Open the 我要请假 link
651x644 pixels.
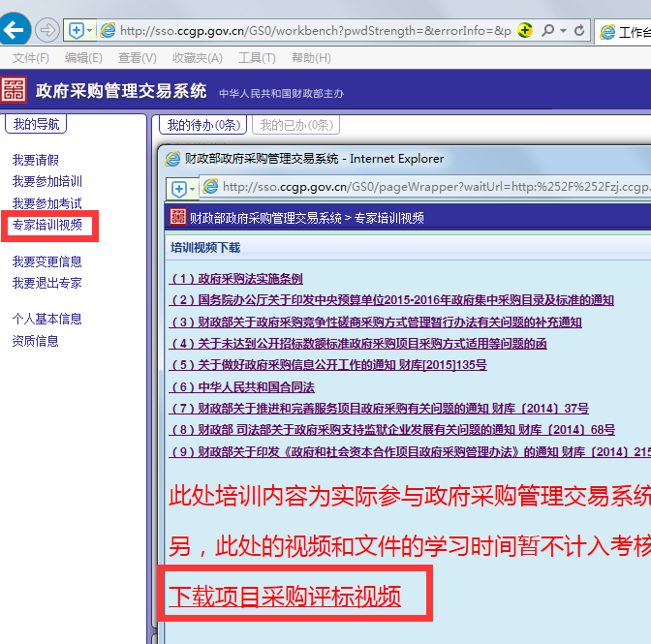[x=36, y=160]
